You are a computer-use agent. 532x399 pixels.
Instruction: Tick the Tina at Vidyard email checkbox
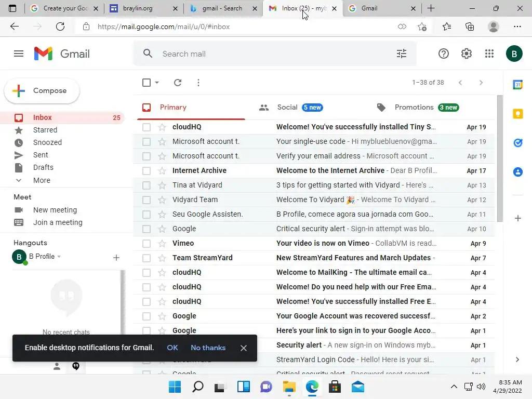[146, 185]
